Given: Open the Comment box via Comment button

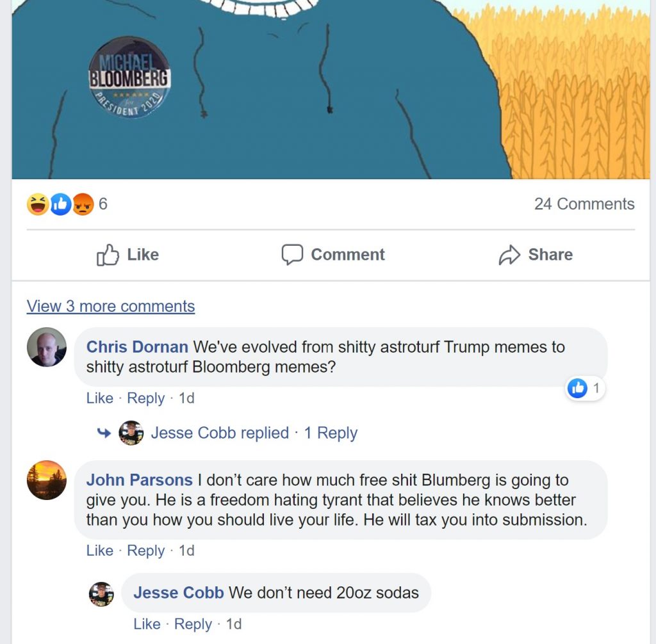Looking at the screenshot, I should [333, 255].
